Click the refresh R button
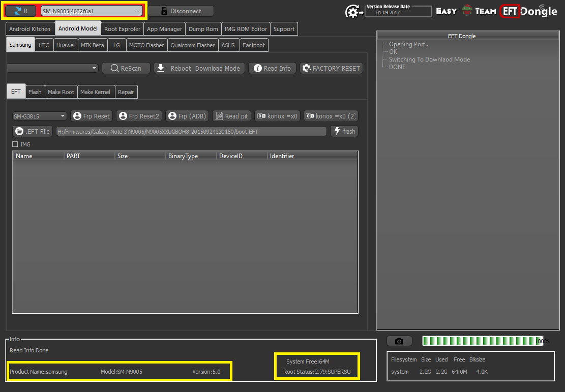The image size is (565, 392). coord(20,11)
